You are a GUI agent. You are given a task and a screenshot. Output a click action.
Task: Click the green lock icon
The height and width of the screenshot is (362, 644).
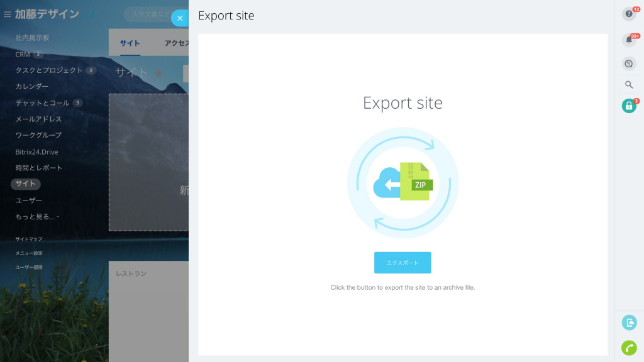coord(628,106)
